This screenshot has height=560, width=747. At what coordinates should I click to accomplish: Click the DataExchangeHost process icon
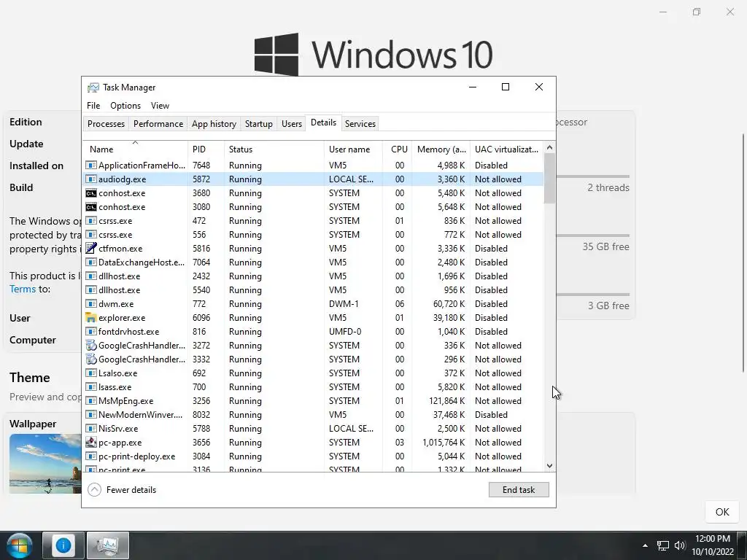[x=90, y=262]
